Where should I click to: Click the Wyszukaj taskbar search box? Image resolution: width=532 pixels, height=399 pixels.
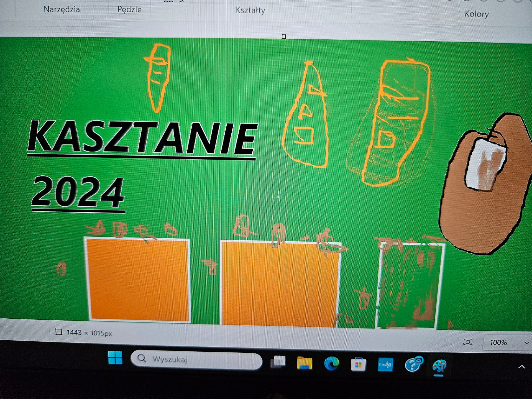(196, 359)
